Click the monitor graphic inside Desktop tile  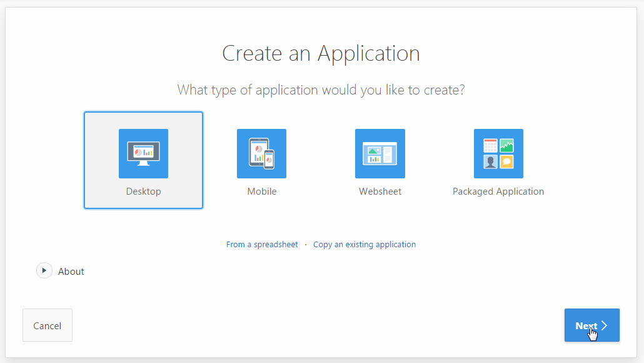pyautogui.click(x=143, y=153)
